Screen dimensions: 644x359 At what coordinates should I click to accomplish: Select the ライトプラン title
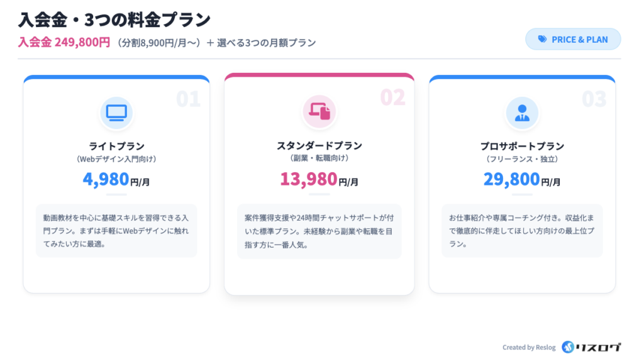116,146
